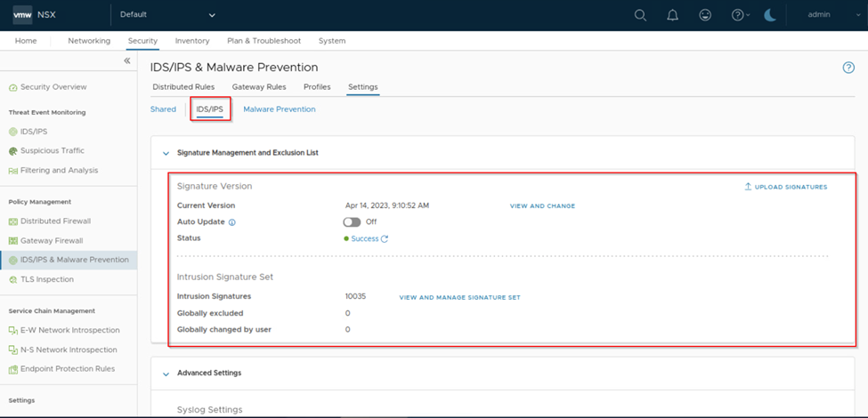Collapse the left sidebar
This screenshot has width=868, height=418.
click(x=127, y=60)
